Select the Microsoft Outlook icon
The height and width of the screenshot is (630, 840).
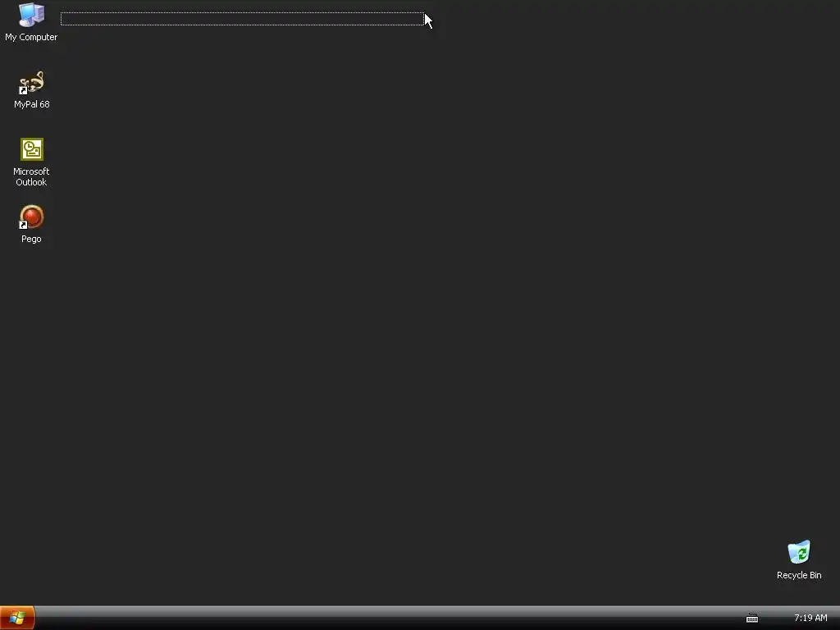(x=32, y=149)
